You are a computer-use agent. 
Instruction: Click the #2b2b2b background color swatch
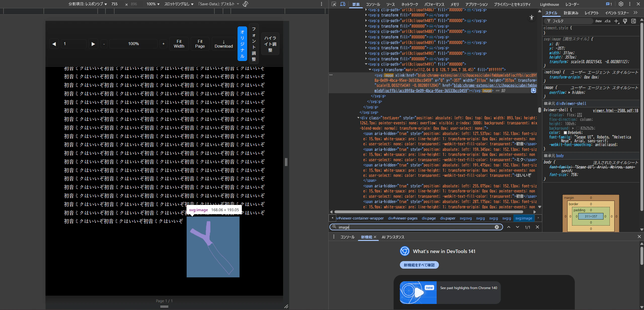(578, 128)
